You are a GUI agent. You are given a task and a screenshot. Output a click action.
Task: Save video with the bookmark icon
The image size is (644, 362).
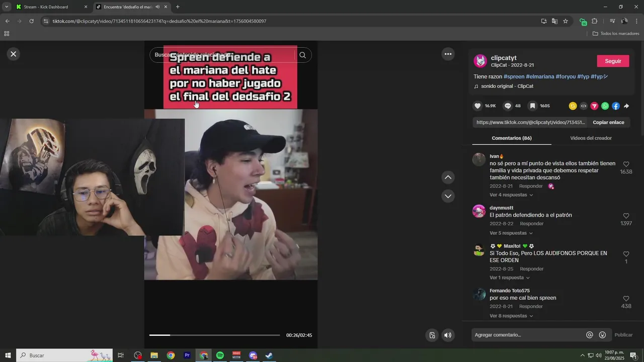coord(532,106)
